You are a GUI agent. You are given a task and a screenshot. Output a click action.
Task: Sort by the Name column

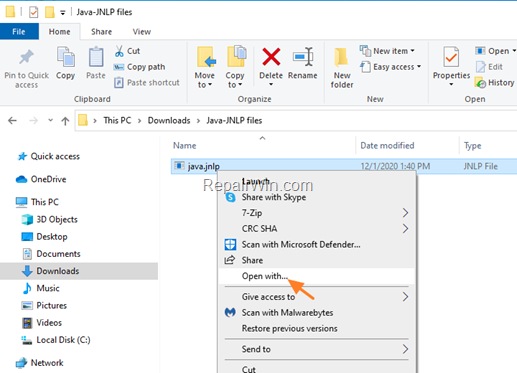click(x=185, y=146)
